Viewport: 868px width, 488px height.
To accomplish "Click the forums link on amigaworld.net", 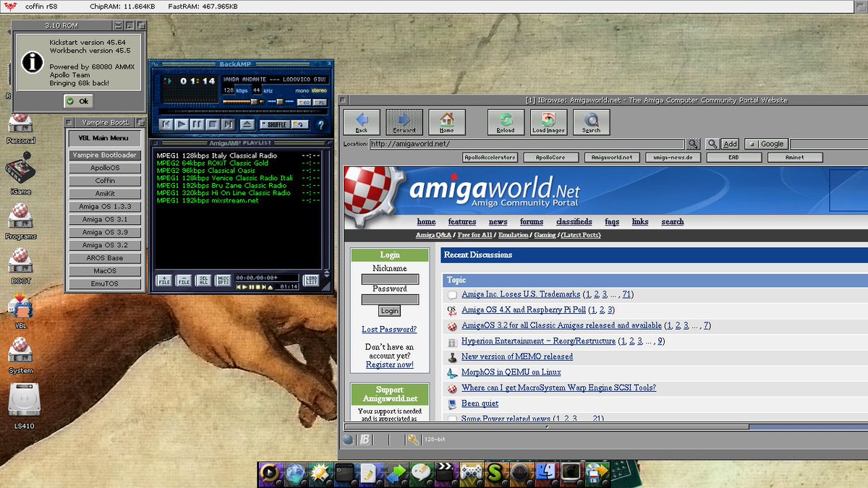I will pyautogui.click(x=532, y=222).
